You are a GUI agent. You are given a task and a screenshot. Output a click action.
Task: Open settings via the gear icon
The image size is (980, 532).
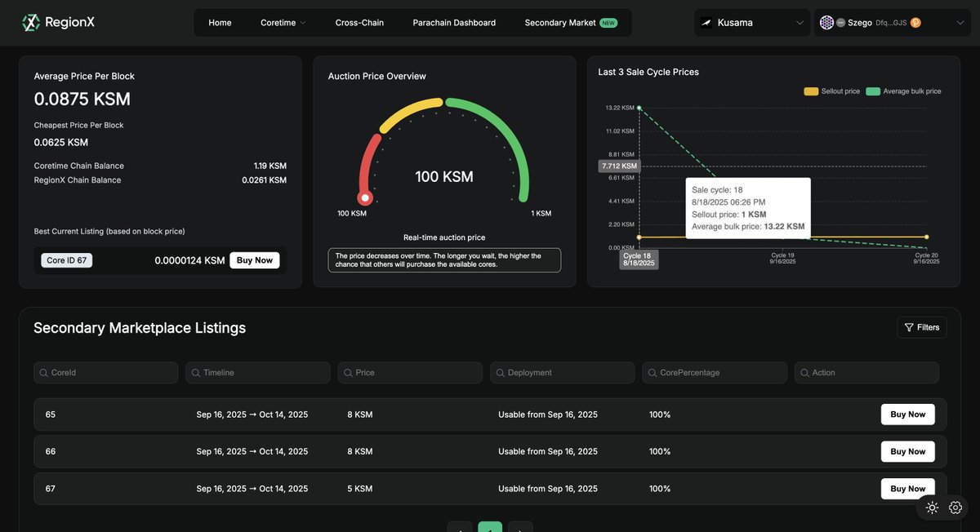click(955, 508)
